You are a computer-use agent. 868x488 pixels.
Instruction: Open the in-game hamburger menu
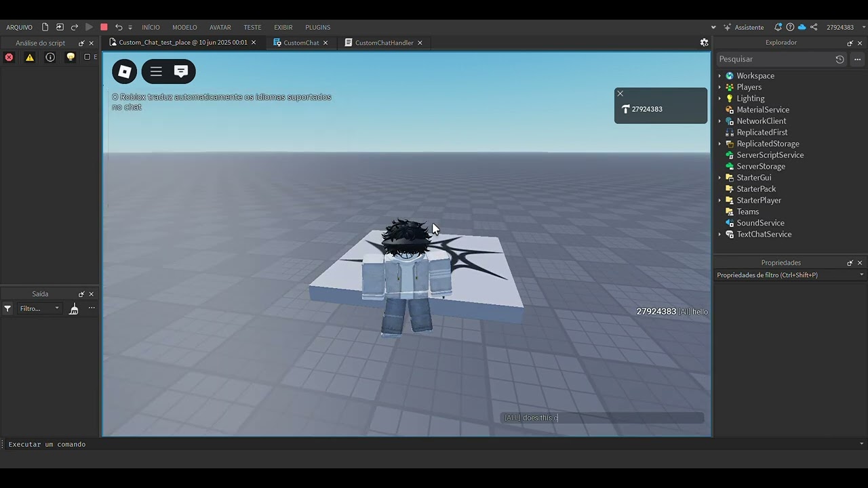(x=156, y=71)
